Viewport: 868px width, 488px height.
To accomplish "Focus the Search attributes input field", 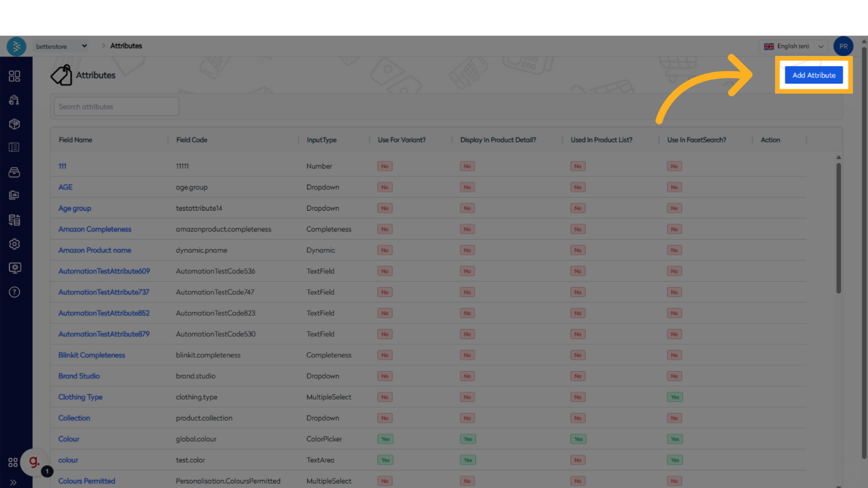I will tap(116, 107).
